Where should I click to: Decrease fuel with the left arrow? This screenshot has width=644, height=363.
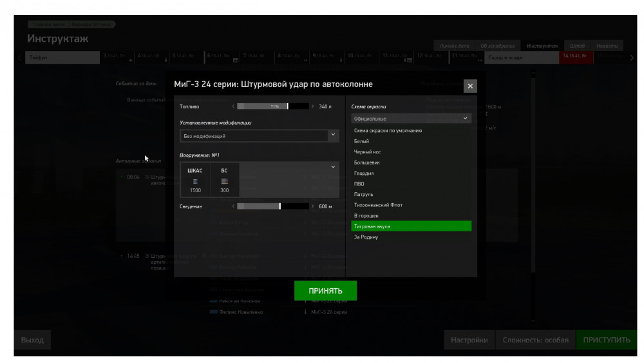233,106
